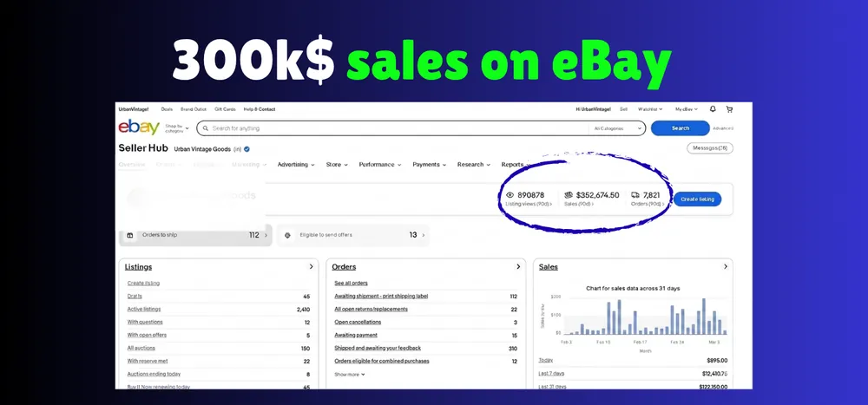
Task: Open the All auctions link
Action: (x=141, y=348)
